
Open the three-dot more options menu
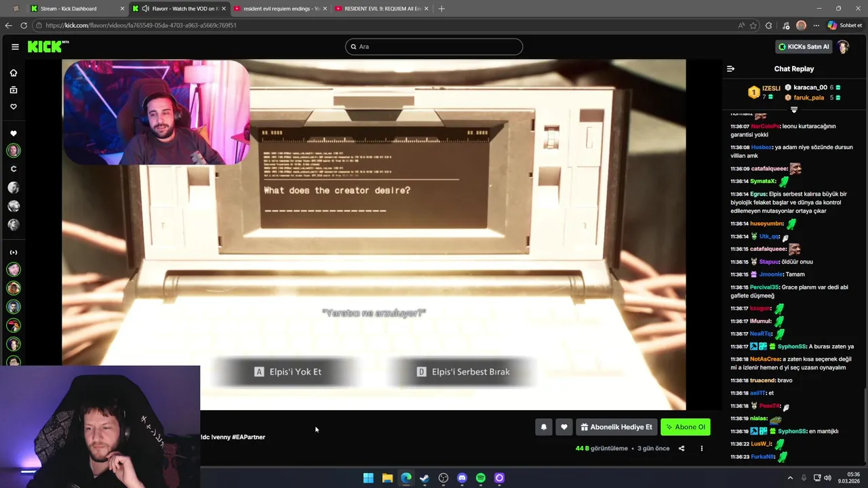702,448
